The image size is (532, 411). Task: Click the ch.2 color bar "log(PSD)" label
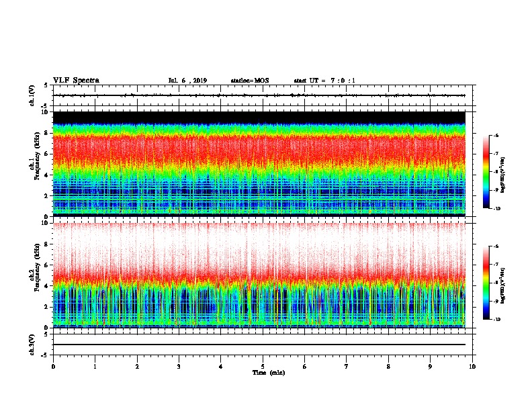click(503, 285)
